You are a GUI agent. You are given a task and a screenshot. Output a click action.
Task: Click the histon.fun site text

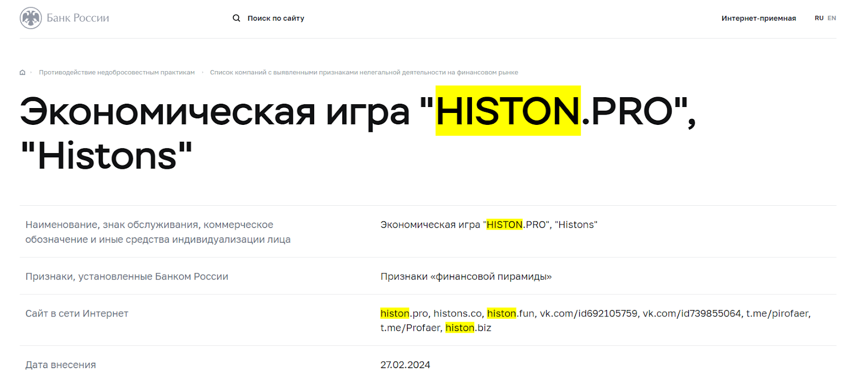510,313
